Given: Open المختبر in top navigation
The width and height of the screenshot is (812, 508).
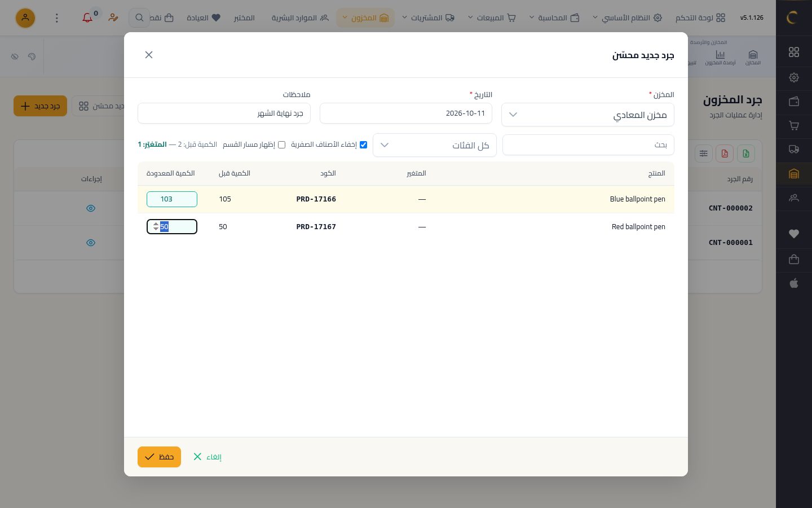Looking at the screenshot, I should (x=244, y=18).
